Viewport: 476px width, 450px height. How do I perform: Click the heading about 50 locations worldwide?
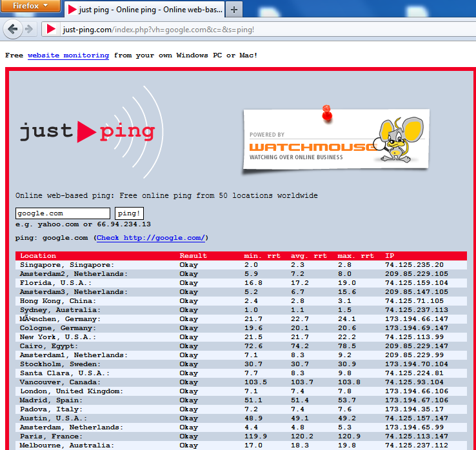tap(166, 196)
